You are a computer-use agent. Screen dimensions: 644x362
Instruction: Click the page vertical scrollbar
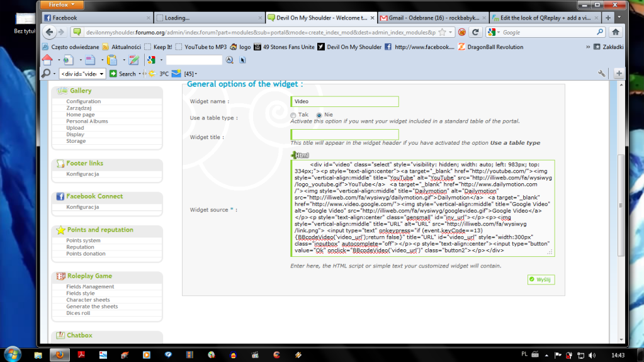tap(621, 205)
